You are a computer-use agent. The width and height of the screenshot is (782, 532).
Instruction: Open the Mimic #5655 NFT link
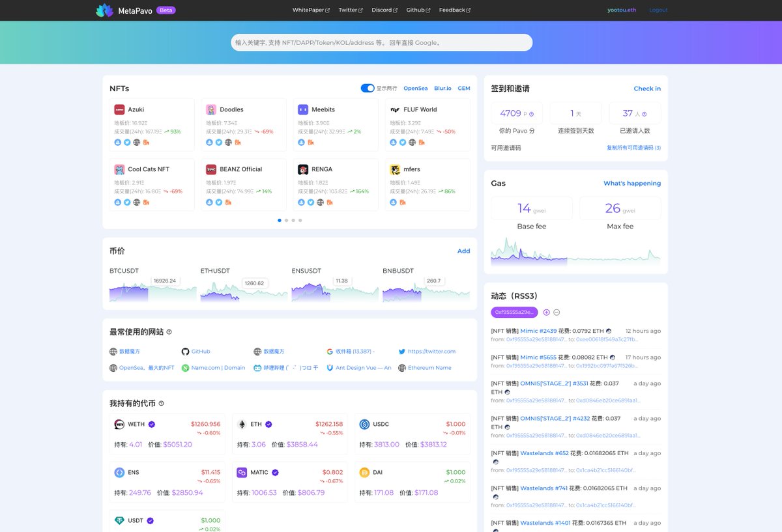(538, 357)
